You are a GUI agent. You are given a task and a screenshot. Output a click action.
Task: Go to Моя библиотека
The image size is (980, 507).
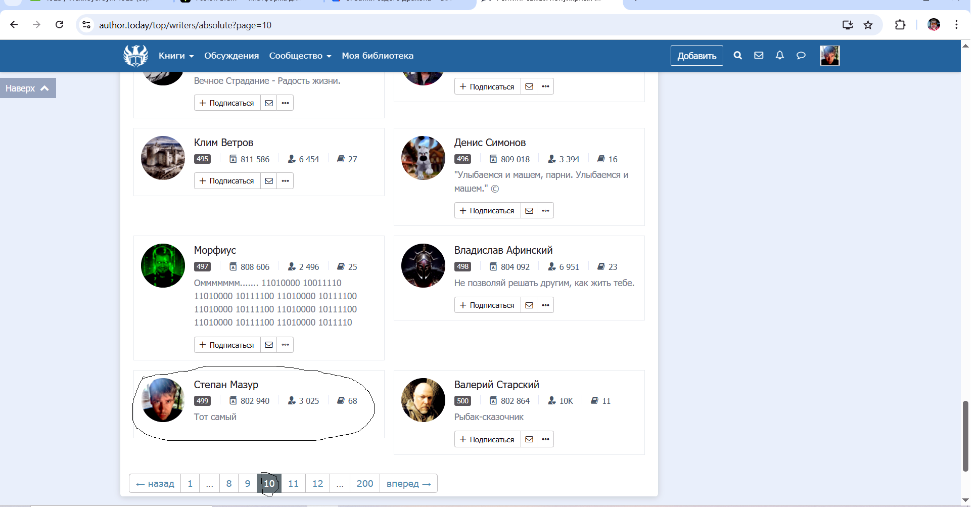[377, 56]
